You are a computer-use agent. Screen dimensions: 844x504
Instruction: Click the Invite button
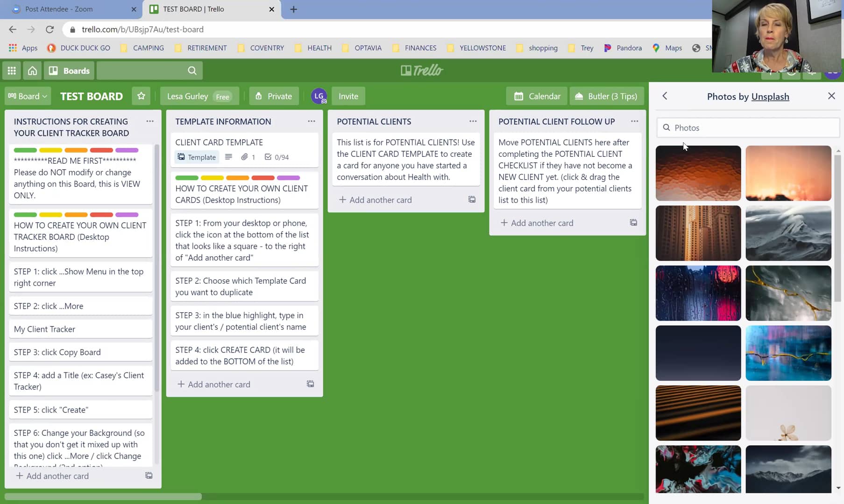(x=348, y=96)
